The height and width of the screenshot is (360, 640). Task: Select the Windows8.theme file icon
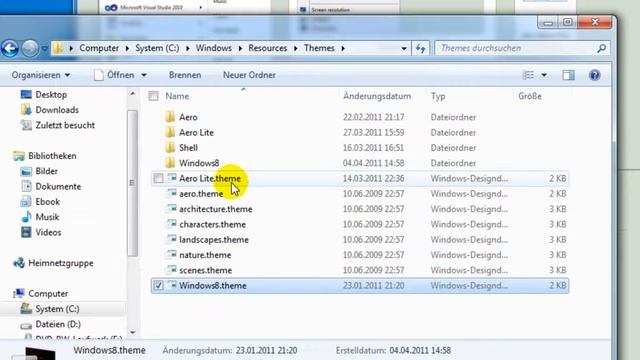[171, 285]
